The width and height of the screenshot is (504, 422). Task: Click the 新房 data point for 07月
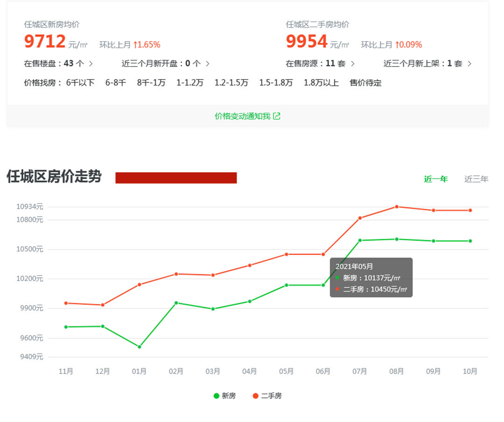pos(360,240)
